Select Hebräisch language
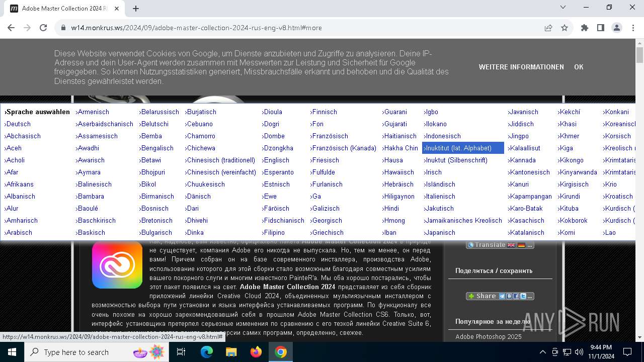This screenshot has width=644, height=362. pyautogui.click(x=398, y=184)
